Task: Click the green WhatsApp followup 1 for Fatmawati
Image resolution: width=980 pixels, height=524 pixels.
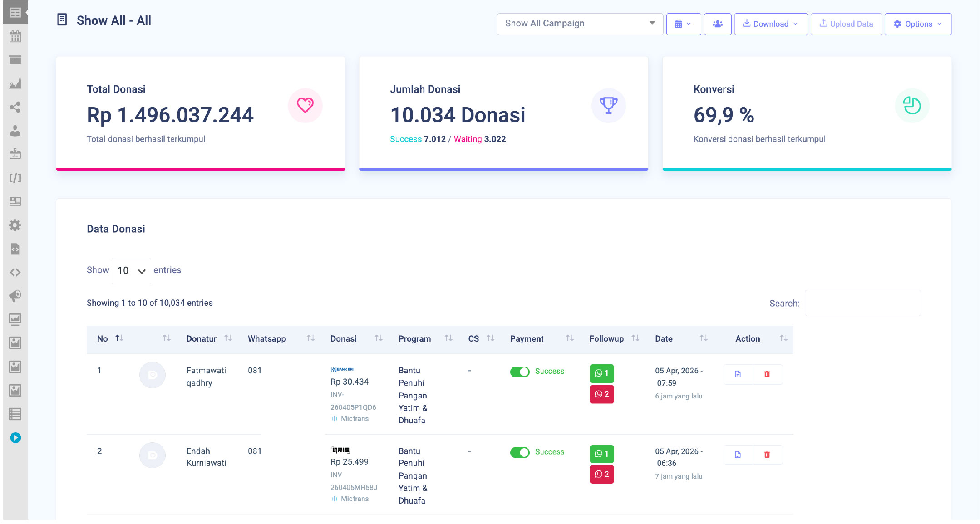Action: coord(601,373)
